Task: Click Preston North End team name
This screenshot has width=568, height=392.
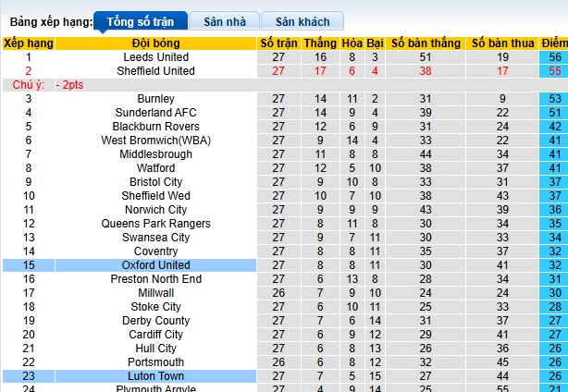Action: [155, 279]
